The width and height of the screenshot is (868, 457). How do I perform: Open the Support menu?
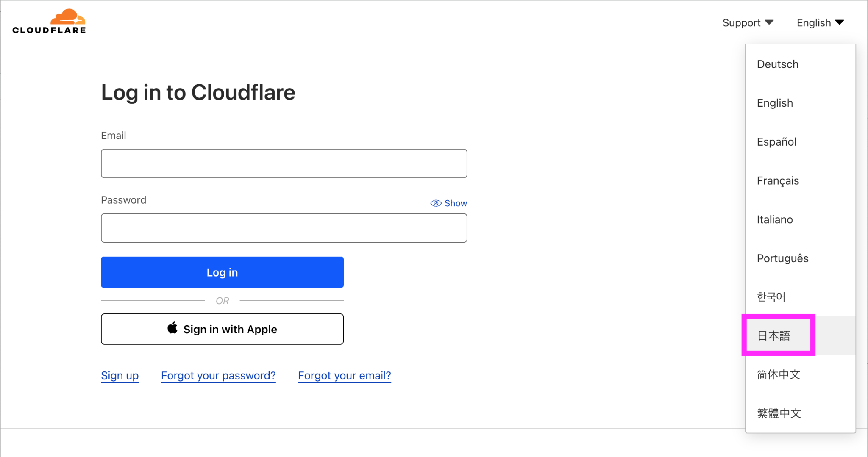pos(741,22)
